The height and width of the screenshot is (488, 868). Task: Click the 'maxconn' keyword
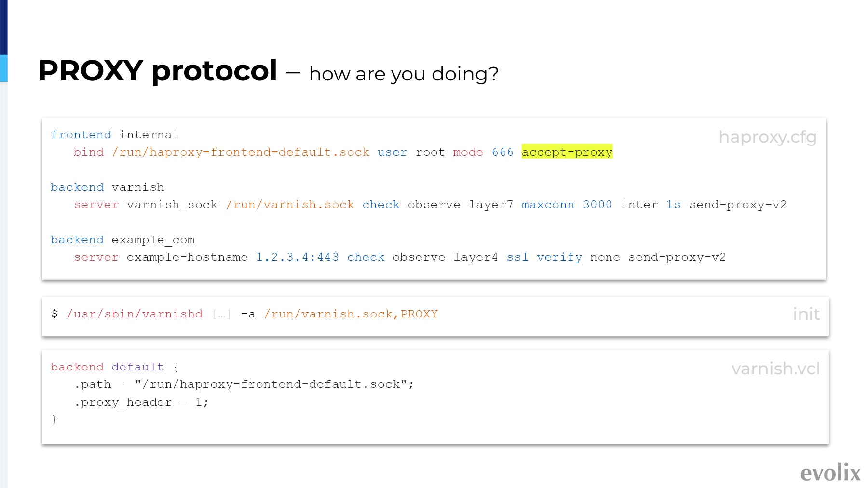click(x=548, y=205)
